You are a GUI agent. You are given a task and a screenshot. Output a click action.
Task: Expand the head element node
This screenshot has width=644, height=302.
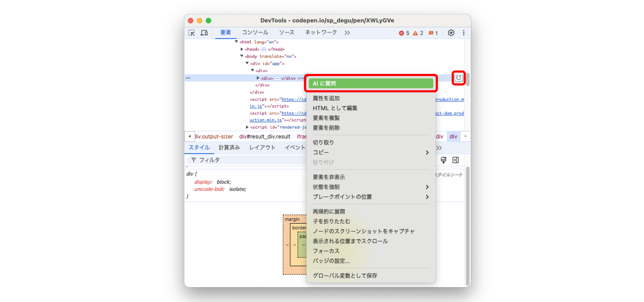(242, 49)
